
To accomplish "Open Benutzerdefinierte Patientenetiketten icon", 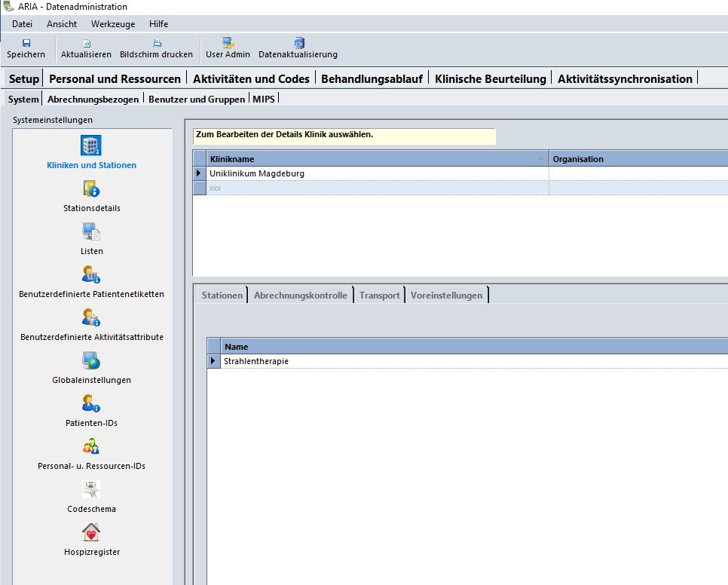I will pos(91,274).
